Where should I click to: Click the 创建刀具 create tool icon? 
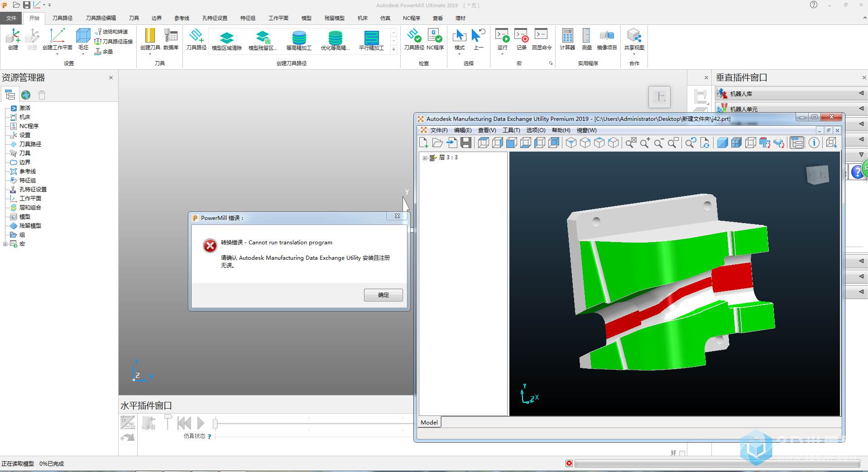[x=150, y=39]
